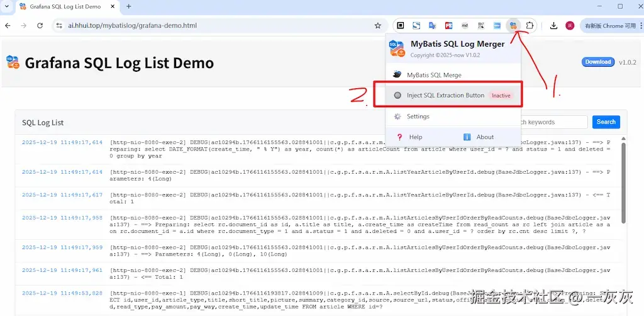Open a new browser tab
This screenshot has width=644, height=316.
(128, 6)
